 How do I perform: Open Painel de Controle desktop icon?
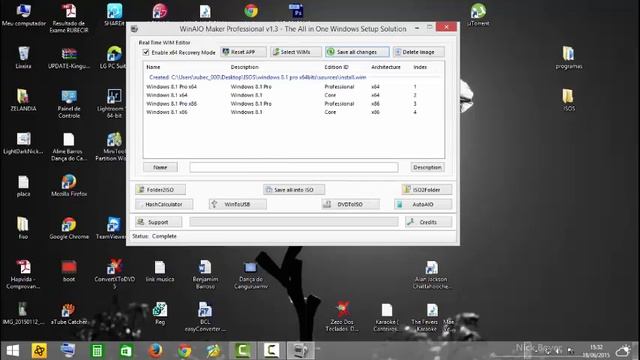click(x=69, y=103)
